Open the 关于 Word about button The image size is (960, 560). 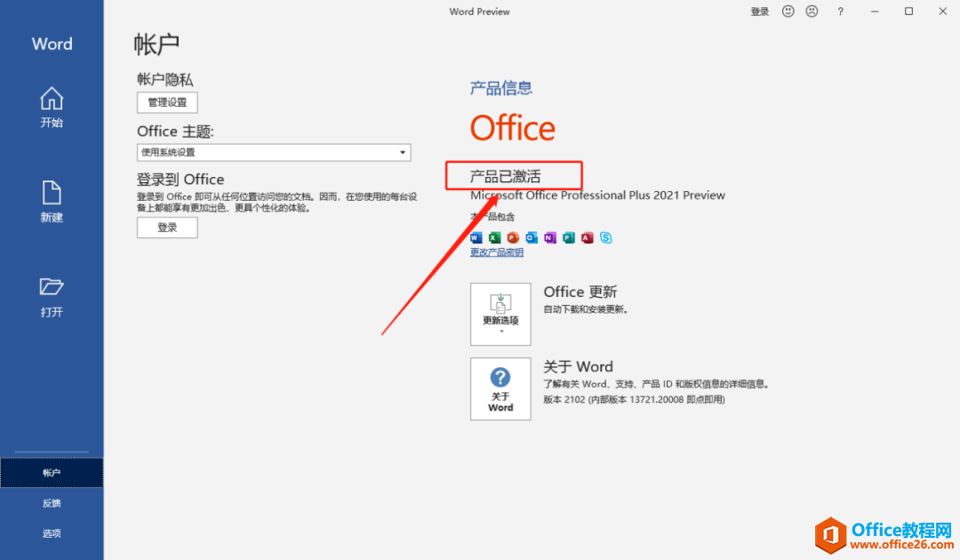[500, 388]
